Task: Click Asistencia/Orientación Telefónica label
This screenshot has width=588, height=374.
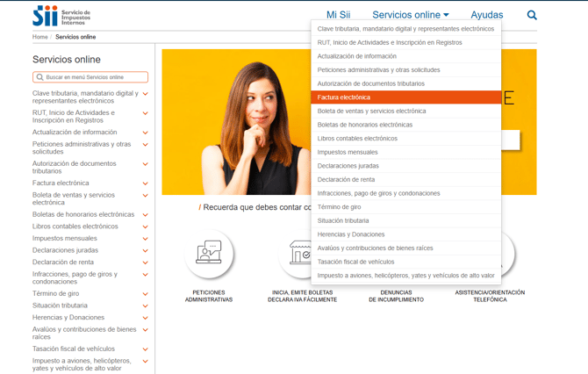Action: point(490,296)
